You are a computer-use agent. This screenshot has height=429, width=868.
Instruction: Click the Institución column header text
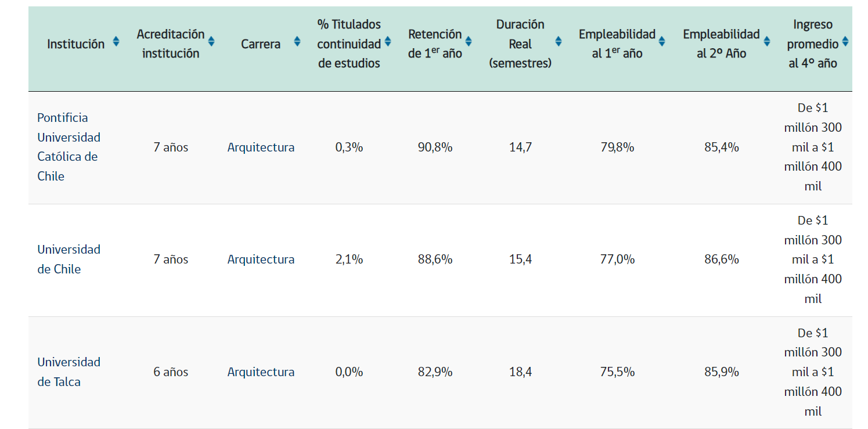[76, 44]
